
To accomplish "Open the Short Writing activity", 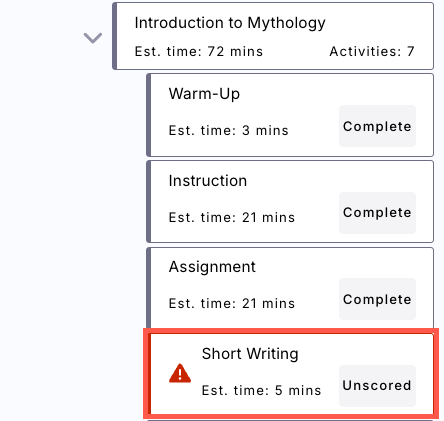I will (x=291, y=374).
